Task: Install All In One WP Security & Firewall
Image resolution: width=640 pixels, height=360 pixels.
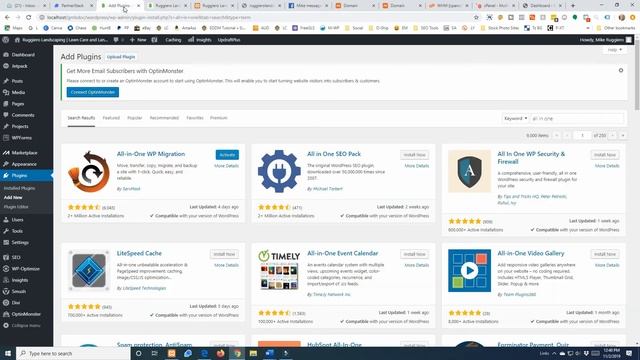Action: click(x=605, y=155)
